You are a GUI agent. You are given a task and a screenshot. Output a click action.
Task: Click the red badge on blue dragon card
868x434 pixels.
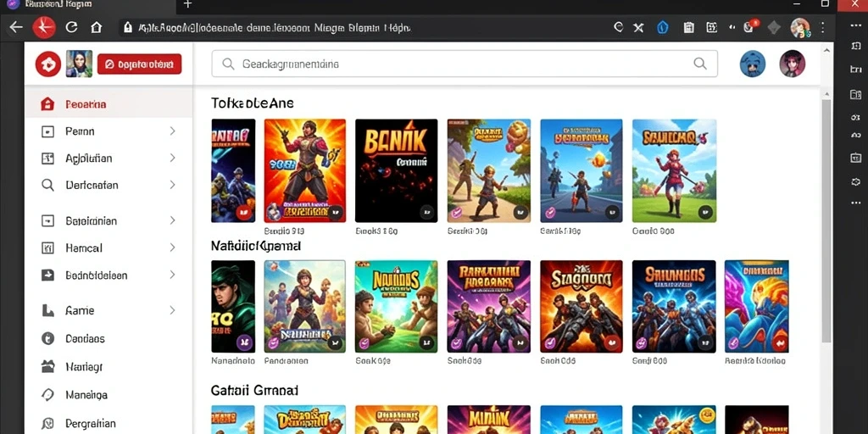click(778, 342)
